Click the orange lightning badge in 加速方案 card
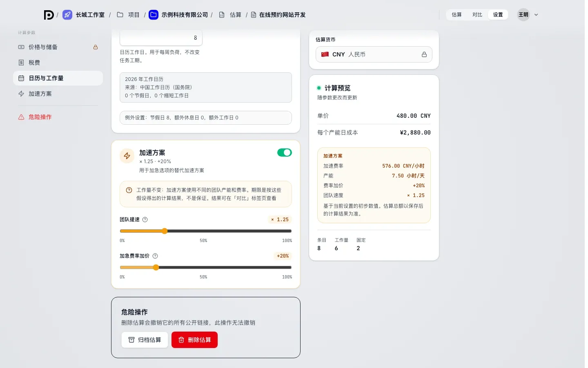 coord(127,156)
